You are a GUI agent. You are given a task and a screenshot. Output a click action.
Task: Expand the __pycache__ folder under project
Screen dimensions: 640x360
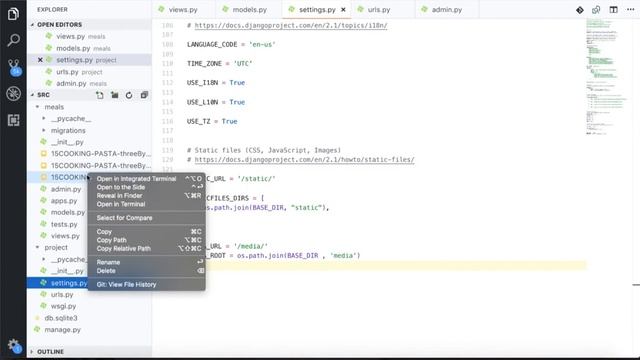[x=68, y=260]
